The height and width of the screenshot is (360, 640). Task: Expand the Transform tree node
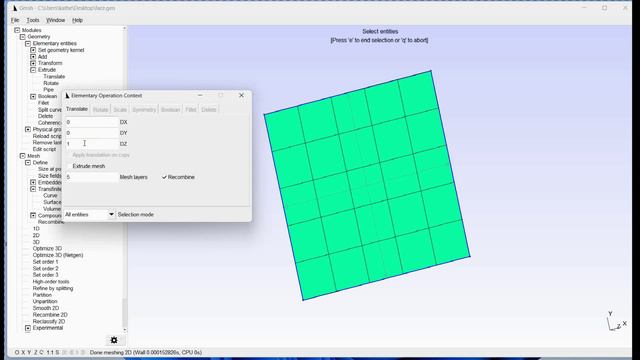coord(33,63)
